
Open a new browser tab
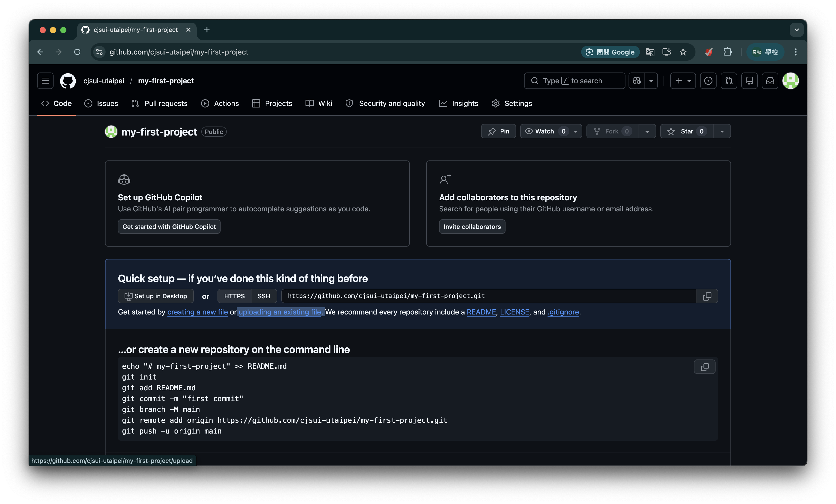tap(207, 30)
